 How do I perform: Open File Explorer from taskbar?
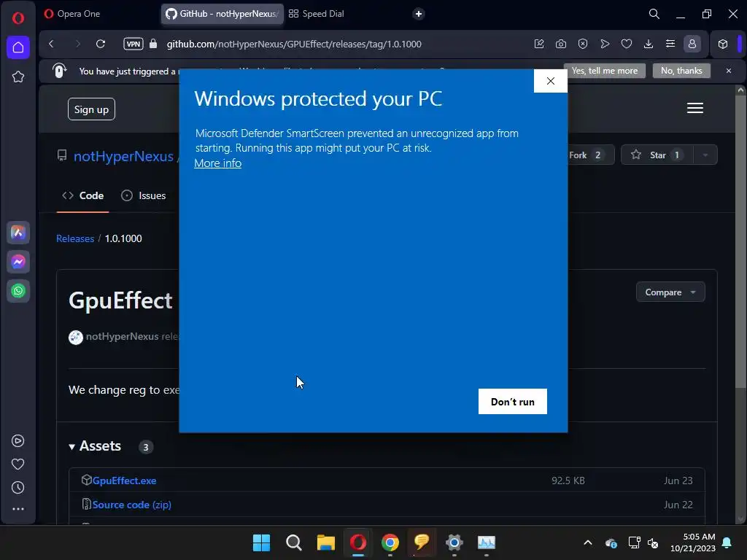(x=326, y=542)
